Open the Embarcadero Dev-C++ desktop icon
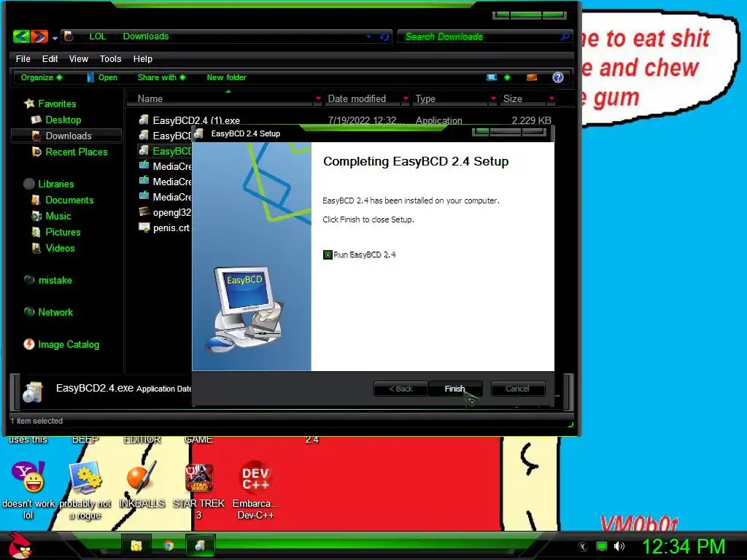 click(x=255, y=491)
